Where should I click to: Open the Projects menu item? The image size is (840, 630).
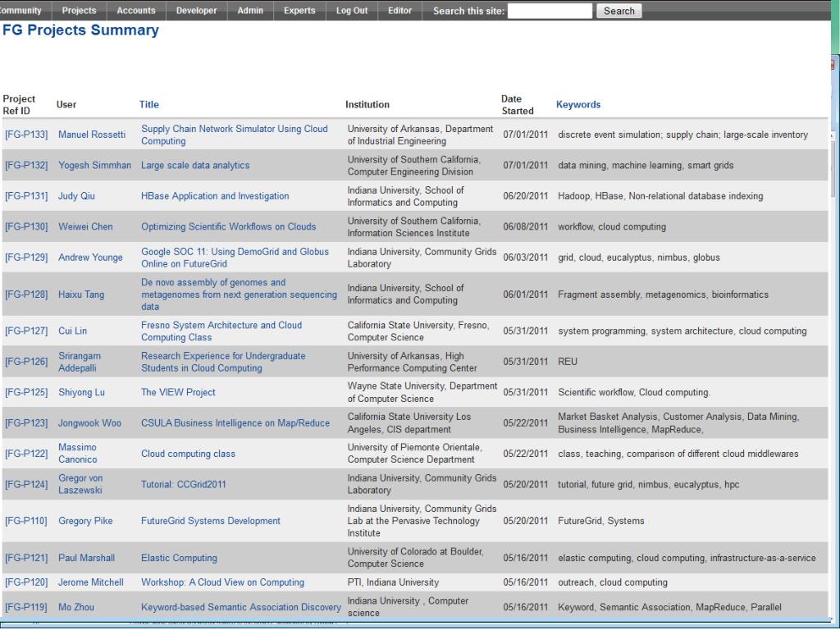pyautogui.click(x=80, y=11)
